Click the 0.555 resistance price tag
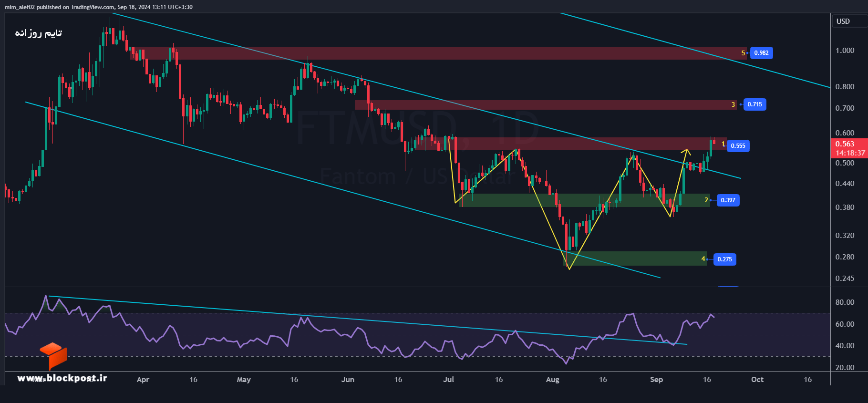Image resolution: width=868 pixels, height=403 pixels. (x=738, y=146)
